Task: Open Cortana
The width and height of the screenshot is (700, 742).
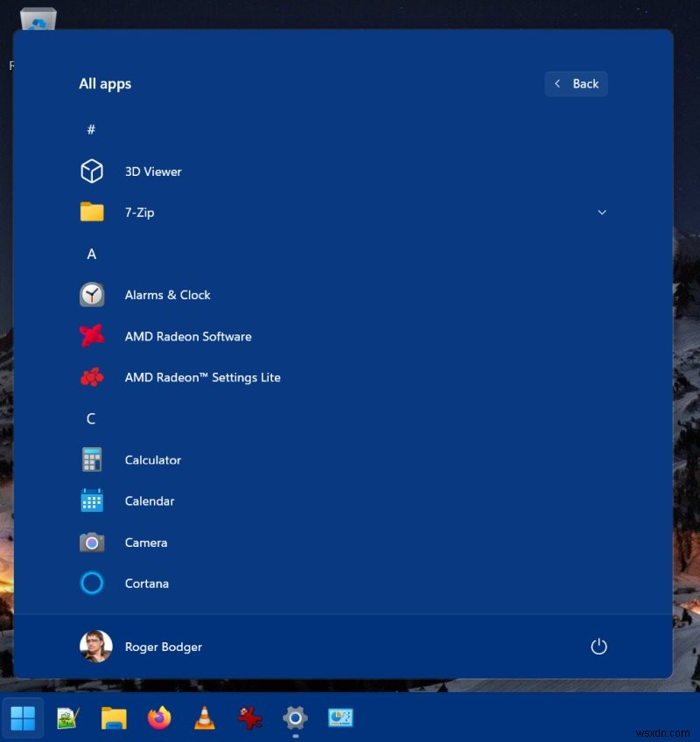Action: click(x=146, y=584)
